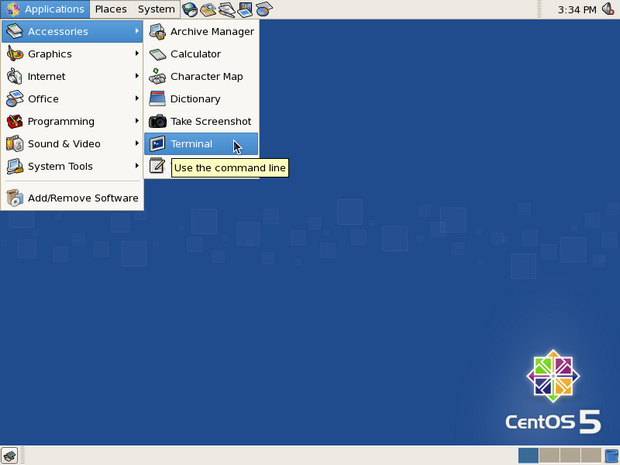Switch to the fourth workspace
The width and height of the screenshot is (620, 465).
pos(591,456)
